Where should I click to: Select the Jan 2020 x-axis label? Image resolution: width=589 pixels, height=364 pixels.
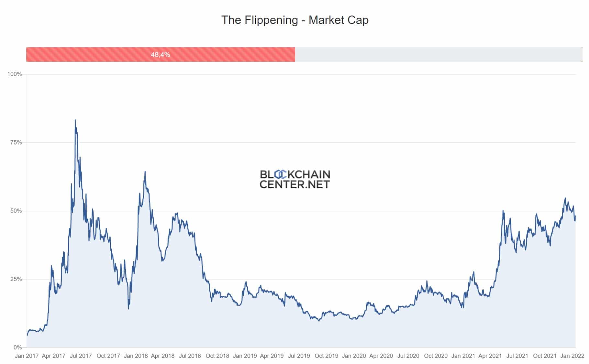pyautogui.click(x=354, y=356)
